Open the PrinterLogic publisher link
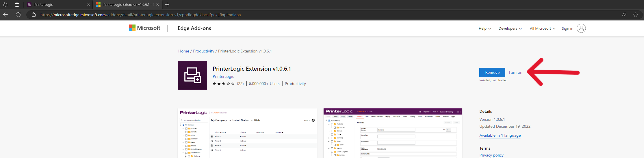Viewport: 644px width, 158px height. pyautogui.click(x=223, y=76)
